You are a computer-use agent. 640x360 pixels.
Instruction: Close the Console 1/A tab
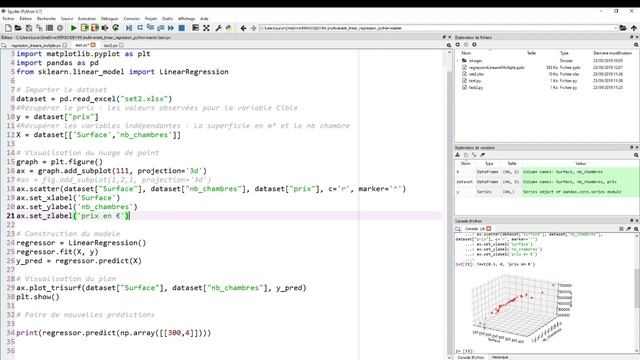tap(489, 229)
